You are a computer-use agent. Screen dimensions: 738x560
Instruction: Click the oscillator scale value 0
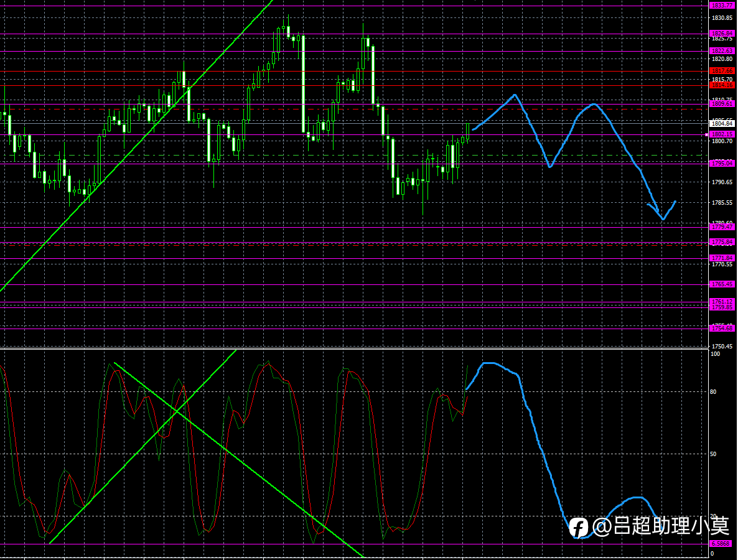[712, 553]
